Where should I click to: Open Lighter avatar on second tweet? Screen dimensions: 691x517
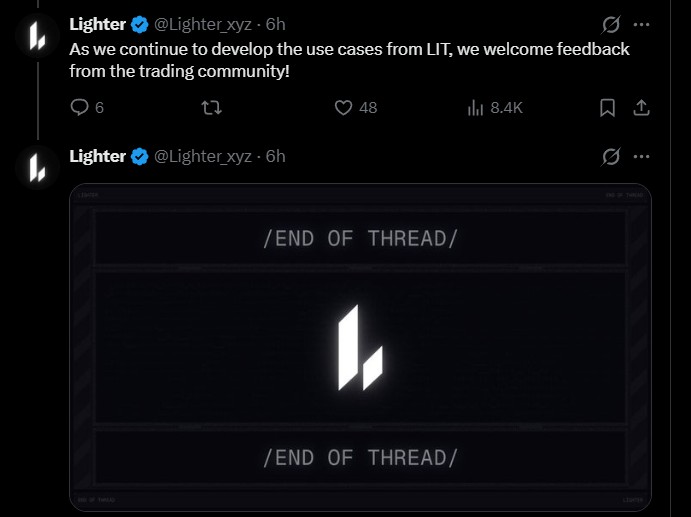point(37,168)
